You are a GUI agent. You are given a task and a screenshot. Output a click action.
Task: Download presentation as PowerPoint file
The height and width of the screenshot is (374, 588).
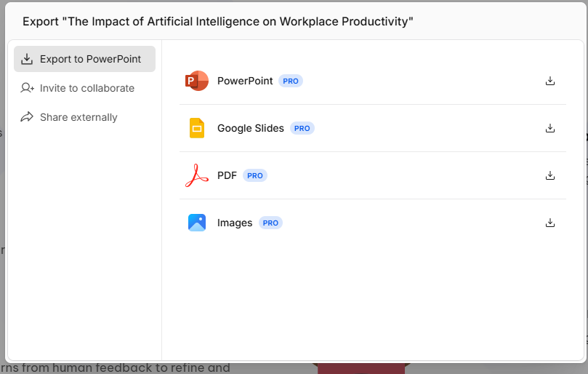550,81
